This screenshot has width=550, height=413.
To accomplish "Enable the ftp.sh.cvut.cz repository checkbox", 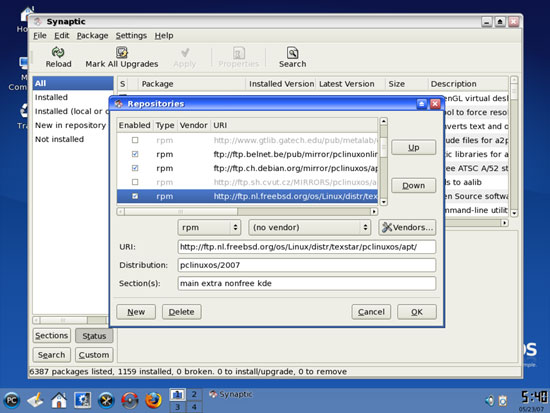I will pos(135,182).
